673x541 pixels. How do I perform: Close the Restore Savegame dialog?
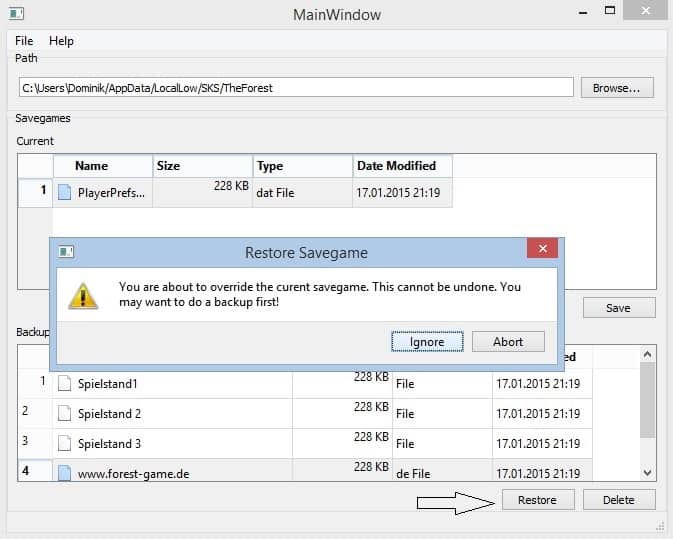(542, 250)
